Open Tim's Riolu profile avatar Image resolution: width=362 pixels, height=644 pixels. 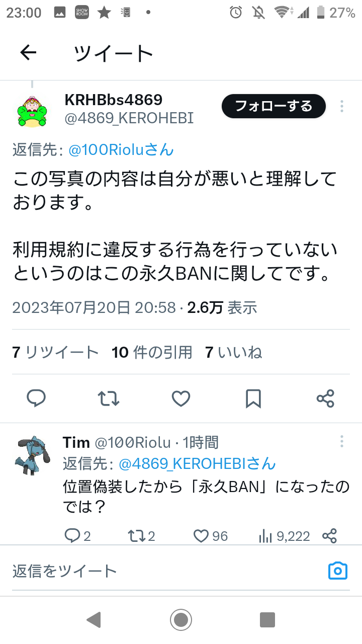click(32, 455)
